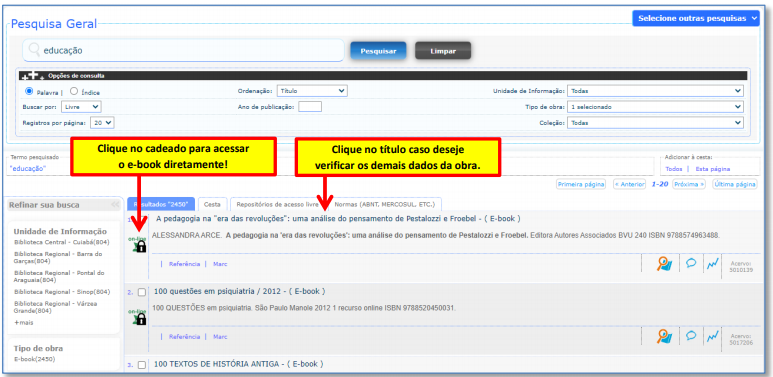Filter by Biblioteca Regional - Sinop(804)
The image size is (773, 377).
pyautogui.click(x=62, y=292)
